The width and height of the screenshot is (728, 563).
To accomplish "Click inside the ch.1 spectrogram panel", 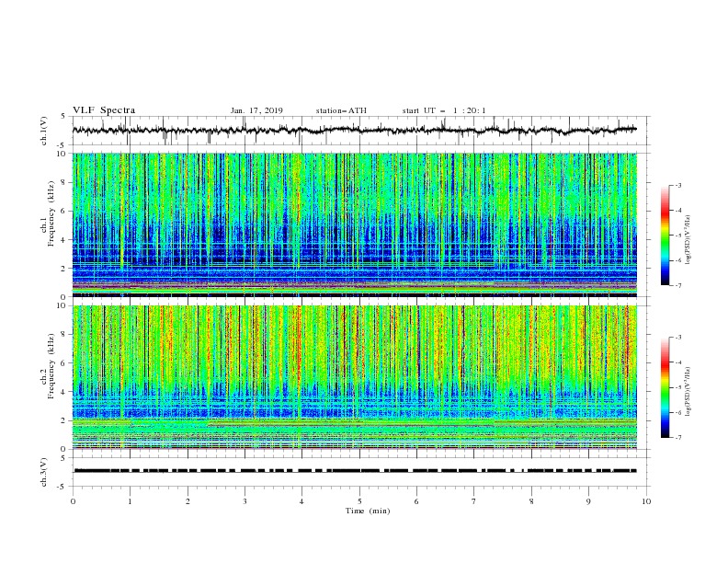I will pyautogui.click(x=354, y=224).
